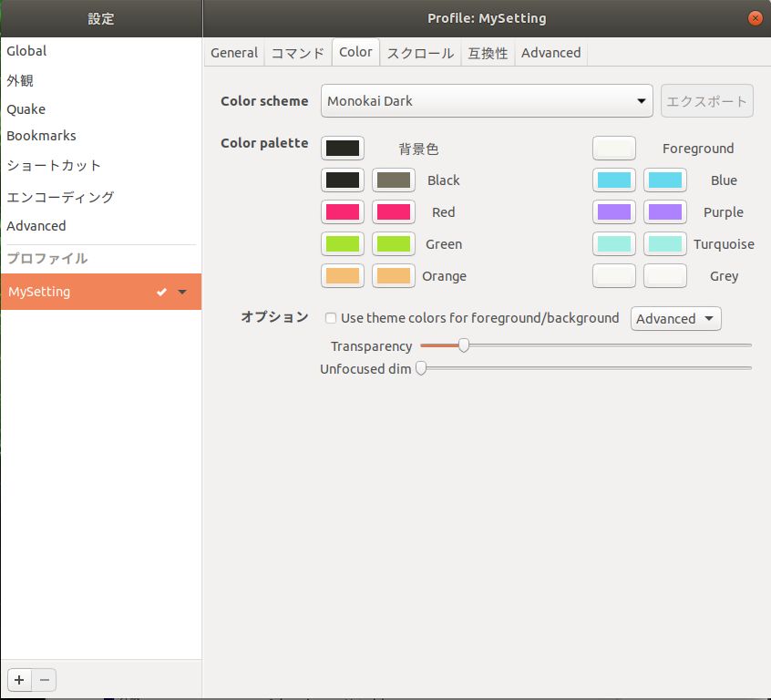This screenshot has width=771, height=700.
Task: Open the ショートカット settings section
Action: (52, 166)
